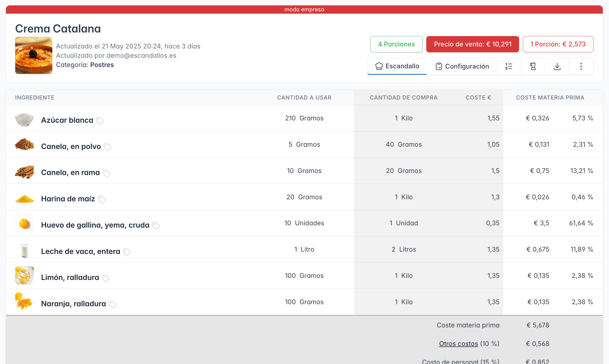
Task: Click the egg yolk ingredient image
Action: 24,223
